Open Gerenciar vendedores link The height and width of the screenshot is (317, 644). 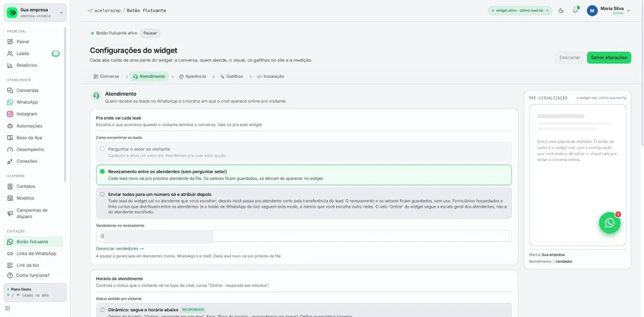pos(120,249)
